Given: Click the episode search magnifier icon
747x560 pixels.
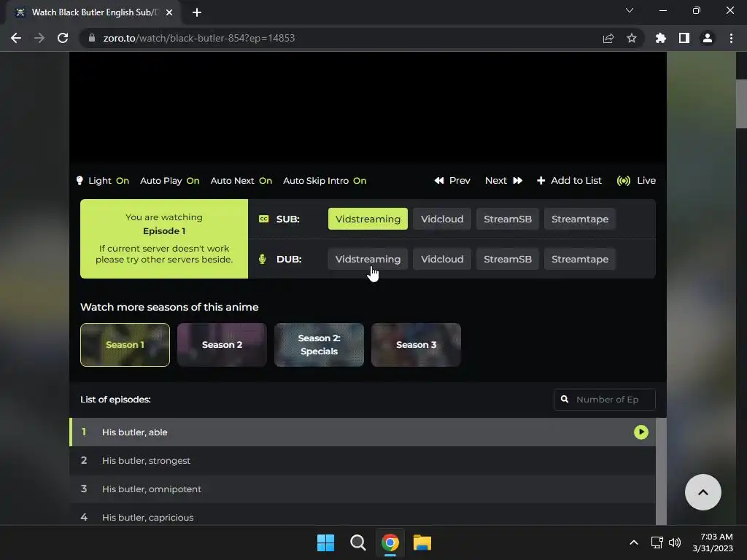Looking at the screenshot, I should [x=565, y=399].
